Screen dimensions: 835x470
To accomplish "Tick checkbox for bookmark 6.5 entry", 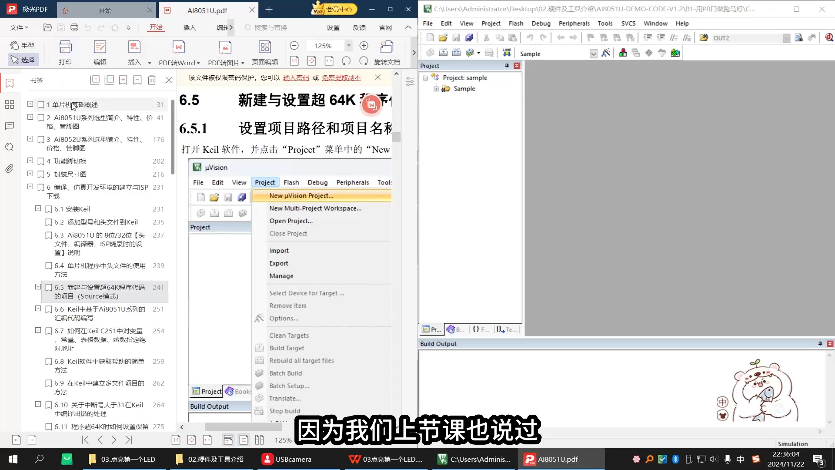I will pyautogui.click(x=48, y=287).
